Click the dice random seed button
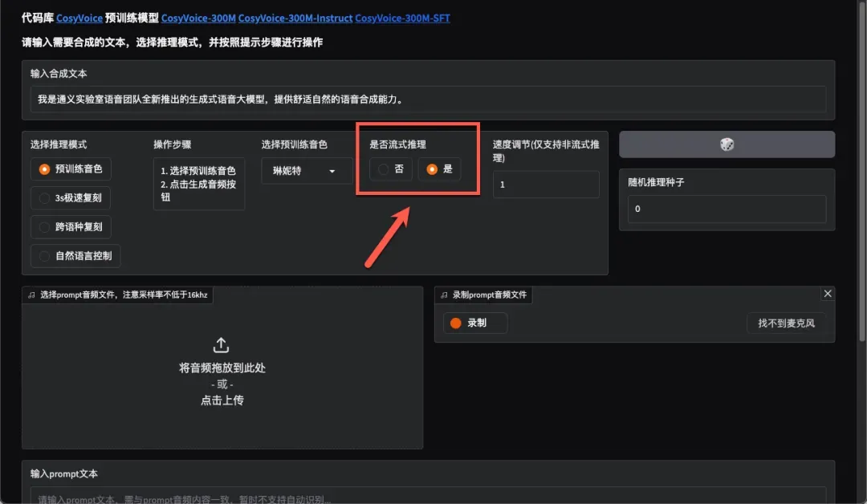This screenshot has height=504, width=867. pyautogui.click(x=727, y=144)
